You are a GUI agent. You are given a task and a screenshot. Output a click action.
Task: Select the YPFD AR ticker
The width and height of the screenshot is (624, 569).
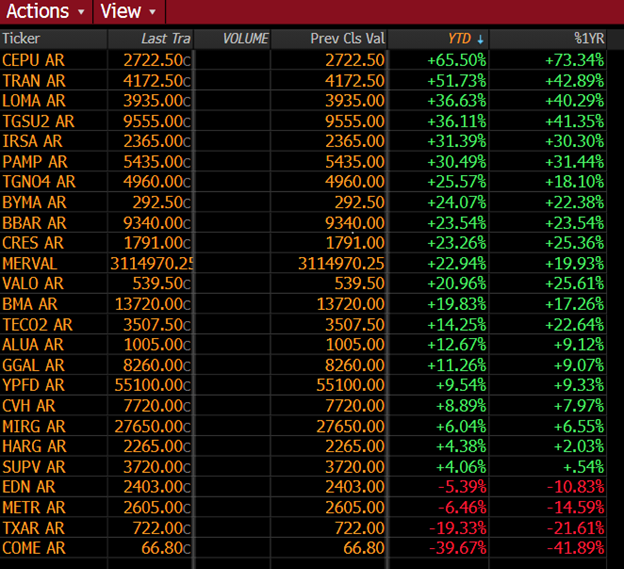click(x=33, y=385)
